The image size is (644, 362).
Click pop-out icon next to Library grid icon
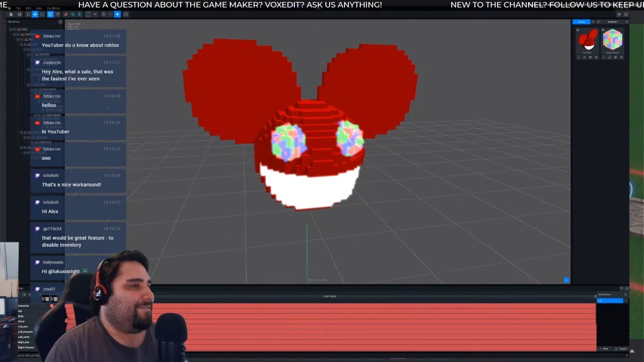click(598, 22)
